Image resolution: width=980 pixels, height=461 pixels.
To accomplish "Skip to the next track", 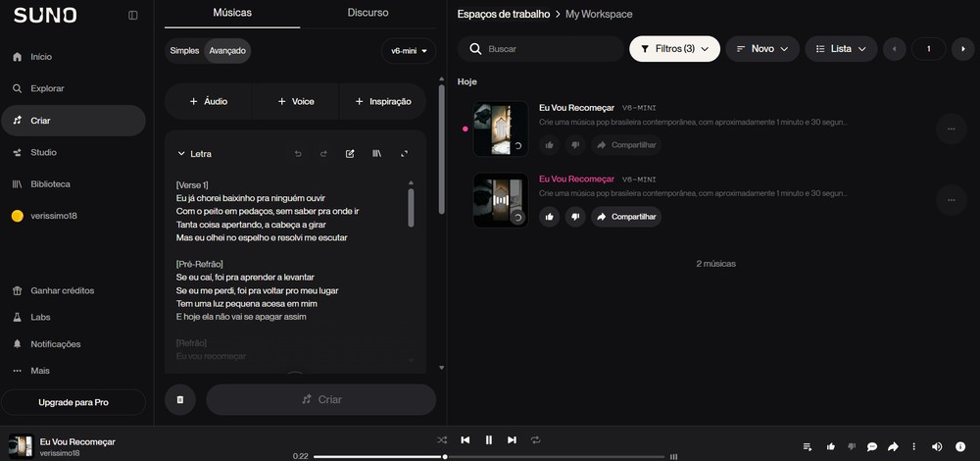I will click(x=512, y=439).
